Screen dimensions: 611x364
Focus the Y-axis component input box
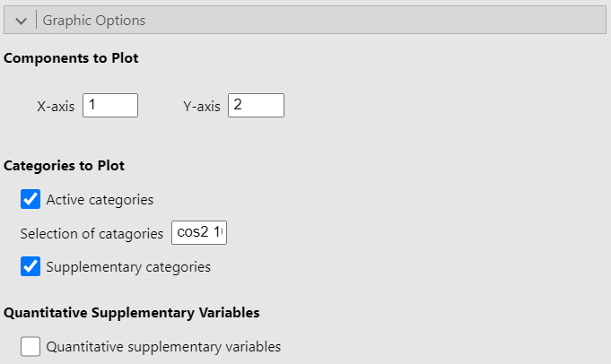pyautogui.click(x=256, y=105)
